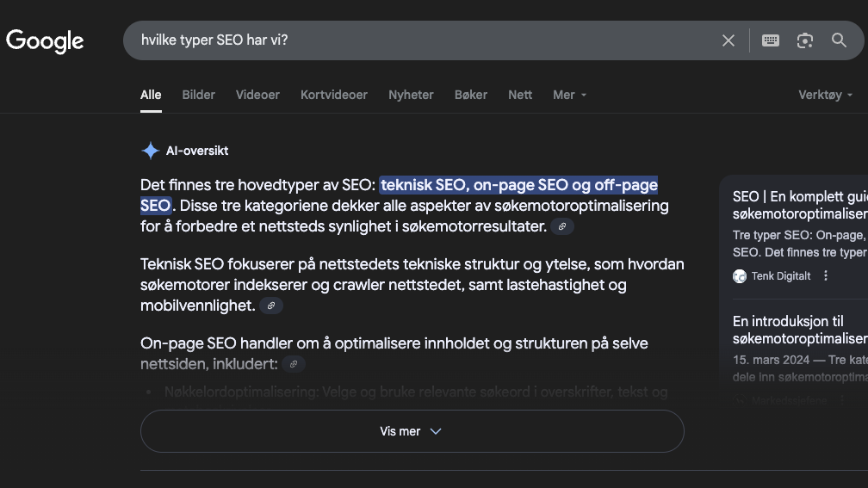Image resolution: width=868 pixels, height=488 pixels.
Task: Click the AI-oversikt sparkle icon
Action: 150,151
